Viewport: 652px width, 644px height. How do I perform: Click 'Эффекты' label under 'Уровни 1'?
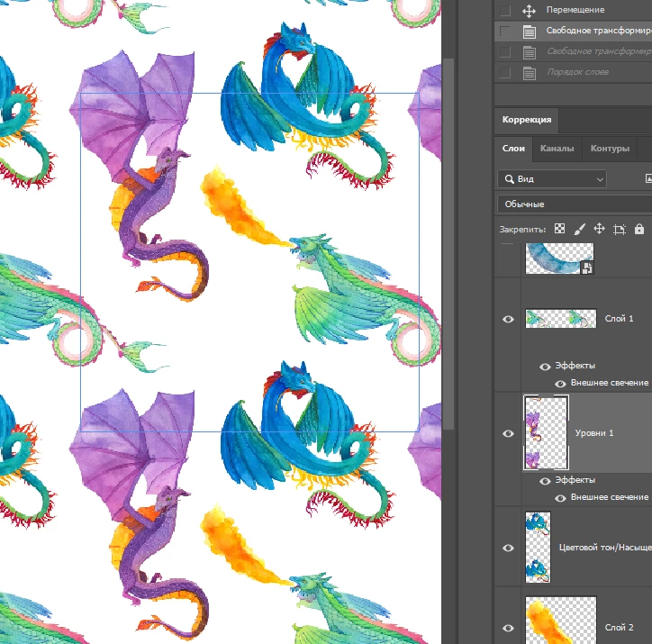click(x=575, y=480)
